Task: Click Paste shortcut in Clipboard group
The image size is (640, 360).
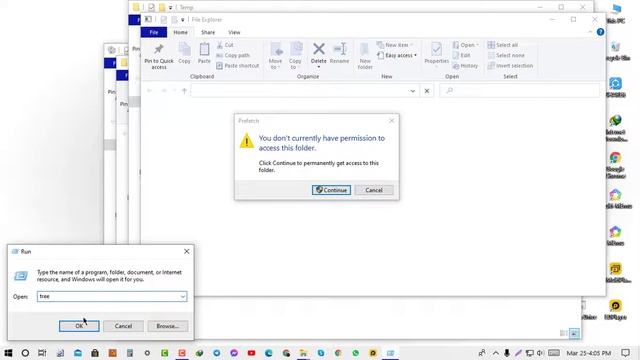Action: point(238,65)
